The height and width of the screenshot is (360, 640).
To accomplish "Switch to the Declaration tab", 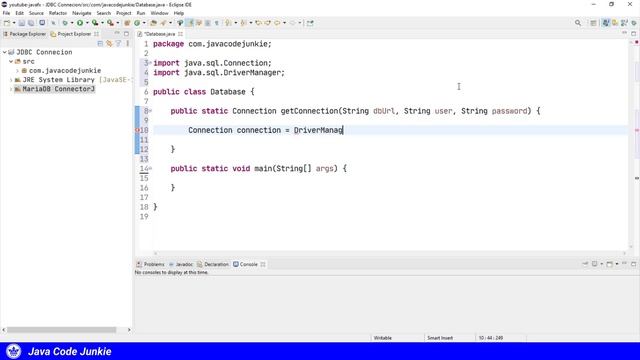I will [x=213, y=264].
